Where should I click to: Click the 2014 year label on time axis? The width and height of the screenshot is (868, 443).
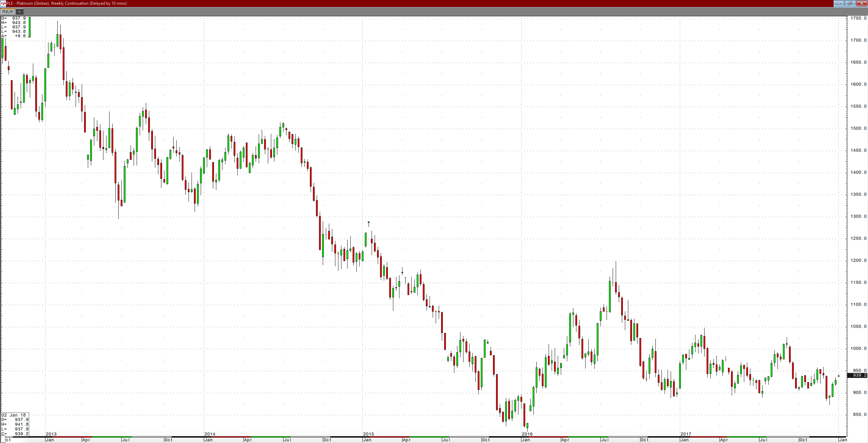[210, 434]
